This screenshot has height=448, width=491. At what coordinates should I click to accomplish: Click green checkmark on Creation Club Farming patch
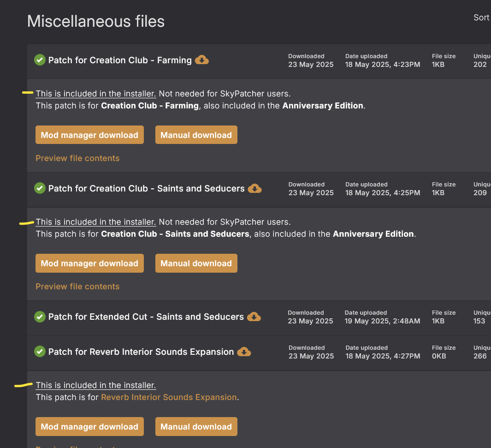40,60
